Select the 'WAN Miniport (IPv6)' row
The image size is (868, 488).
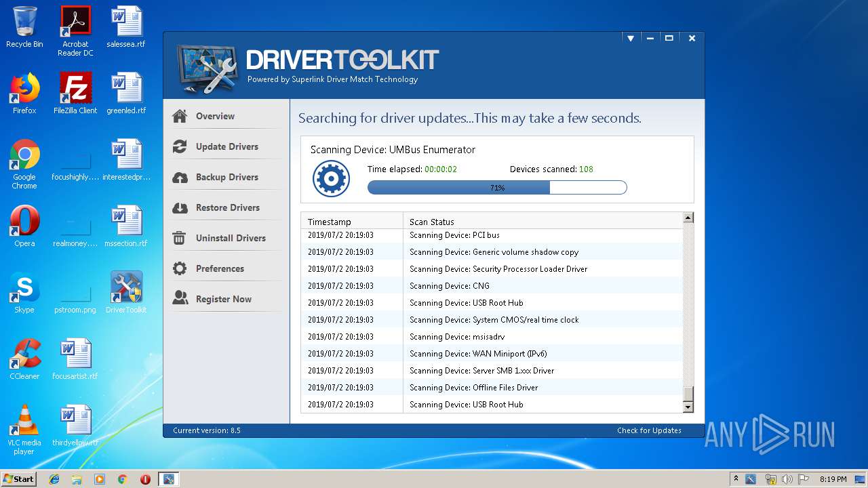pos(492,354)
